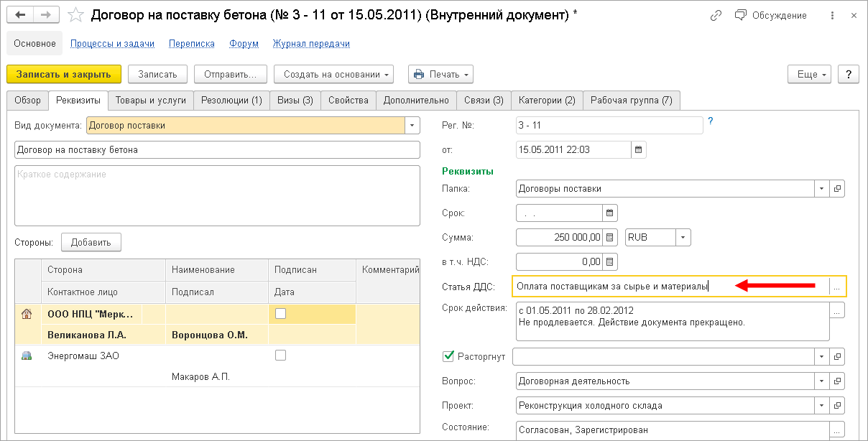The image size is (868, 441).
Task: Toggle the Подписан checkbox for ООО НПЦ Меркурий
Action: (281, 313)
